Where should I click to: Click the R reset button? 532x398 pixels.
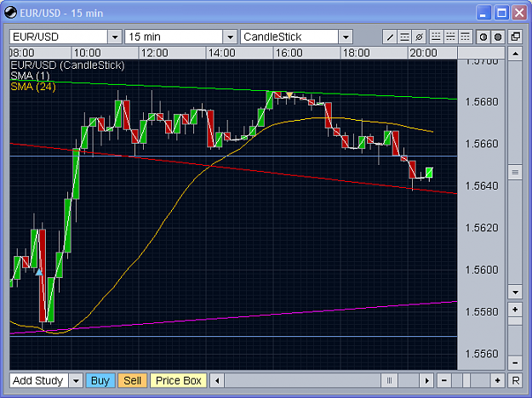pyautogui.click(x=515, y=381)
